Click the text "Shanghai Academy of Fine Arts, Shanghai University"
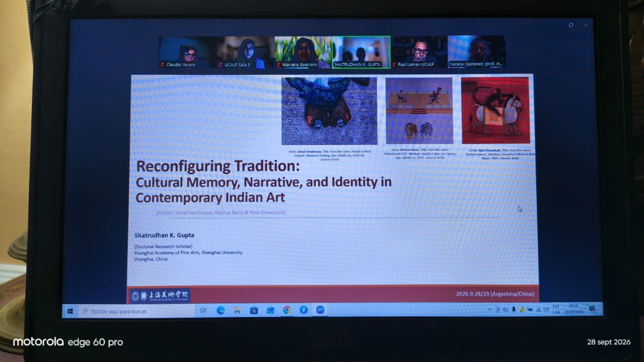Image resolution: width=644 pixels, height=362 pixels. click(188, 253)
